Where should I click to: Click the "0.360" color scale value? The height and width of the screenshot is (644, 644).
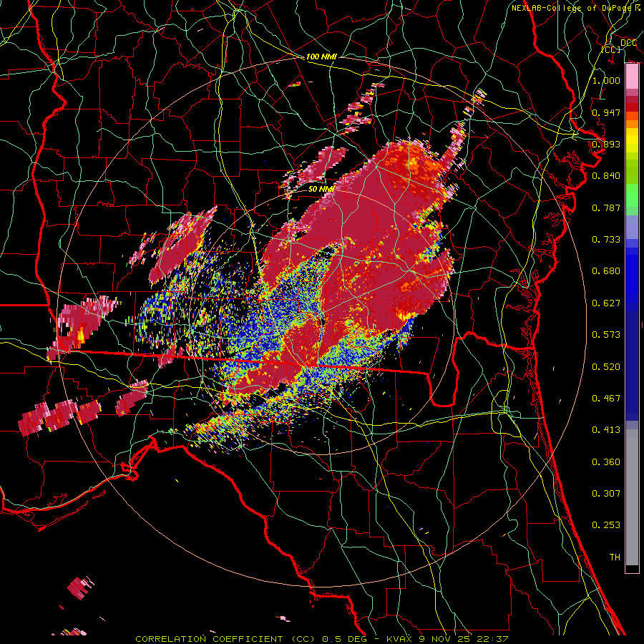(606, 462)
